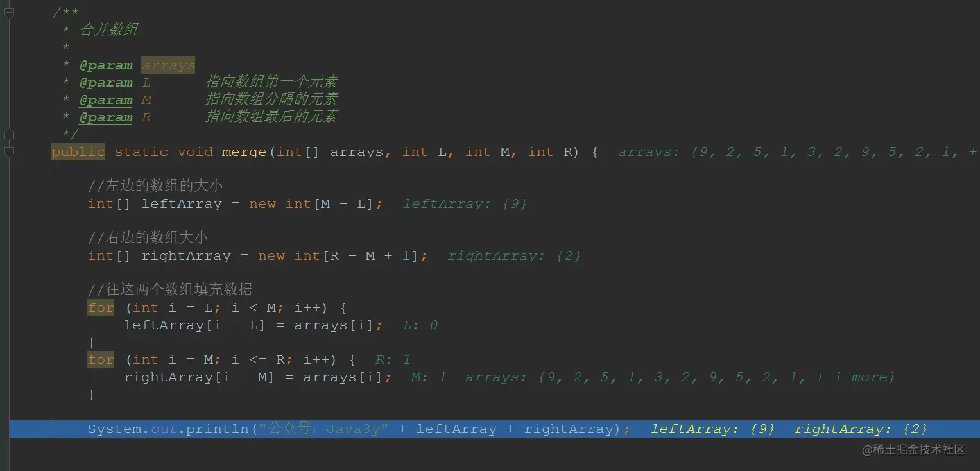Click the leftArray[i - L] assignment target
Screen dimensions: 980x471
click(194, 325)
